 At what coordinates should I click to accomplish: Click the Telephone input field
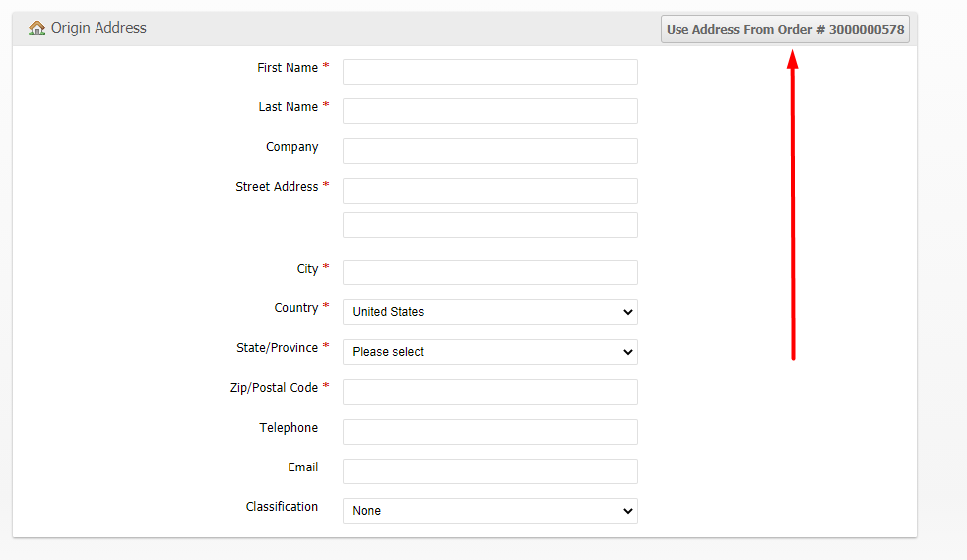click(490, 432)
